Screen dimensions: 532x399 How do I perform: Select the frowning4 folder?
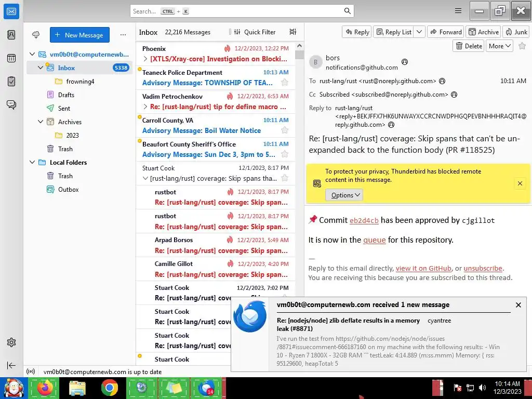point(79,81)
